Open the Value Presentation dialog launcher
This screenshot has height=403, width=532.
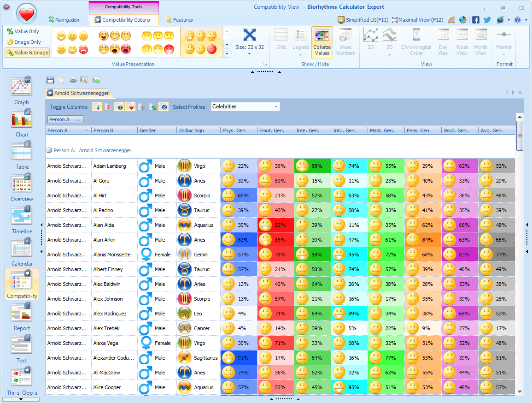pyautogui.click(x=265, y=64)
